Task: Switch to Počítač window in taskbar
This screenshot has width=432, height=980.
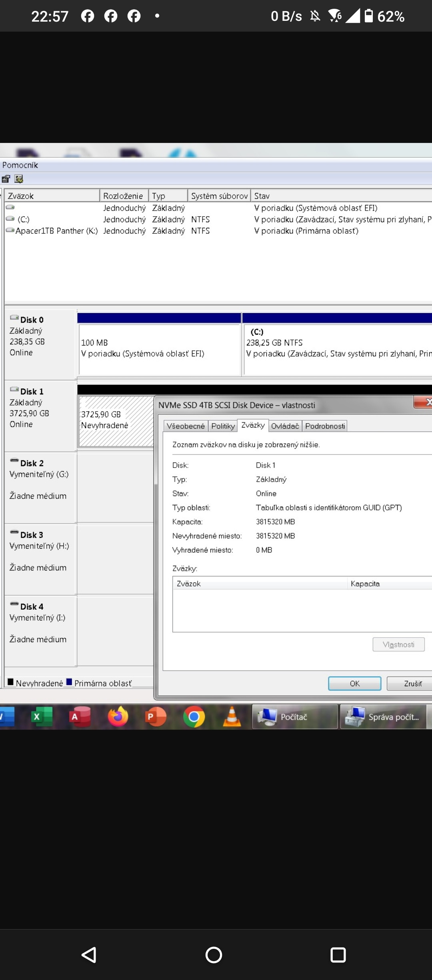Action: point(295,717)
